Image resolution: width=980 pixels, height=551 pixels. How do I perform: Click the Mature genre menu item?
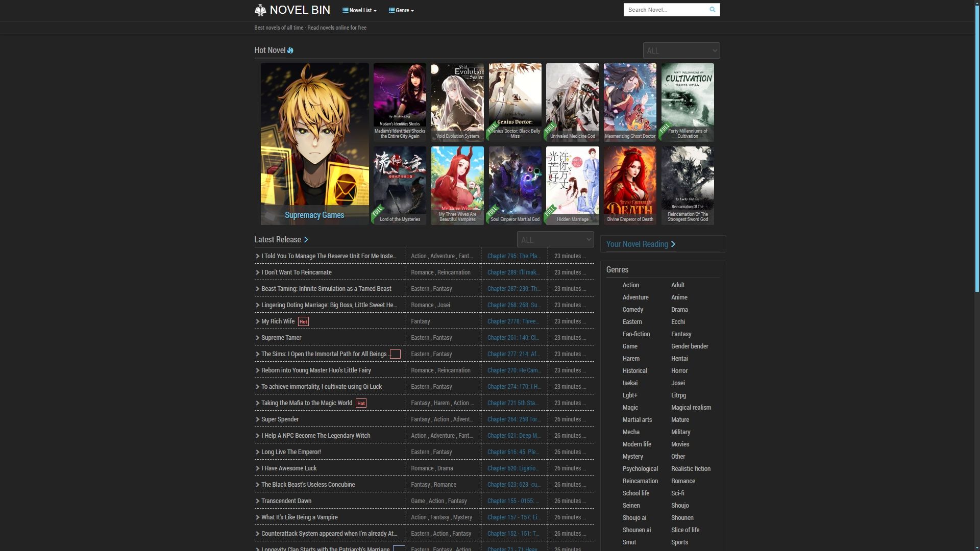pyautogui.click(x=680, y=419)
